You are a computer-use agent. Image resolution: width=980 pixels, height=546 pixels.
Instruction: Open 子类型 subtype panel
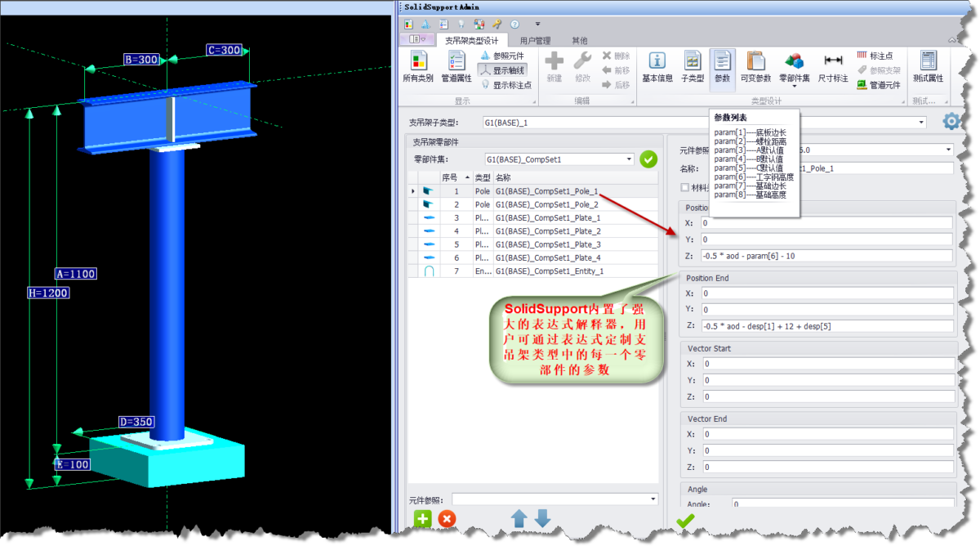pyautogui.click(x=693, y=68)
